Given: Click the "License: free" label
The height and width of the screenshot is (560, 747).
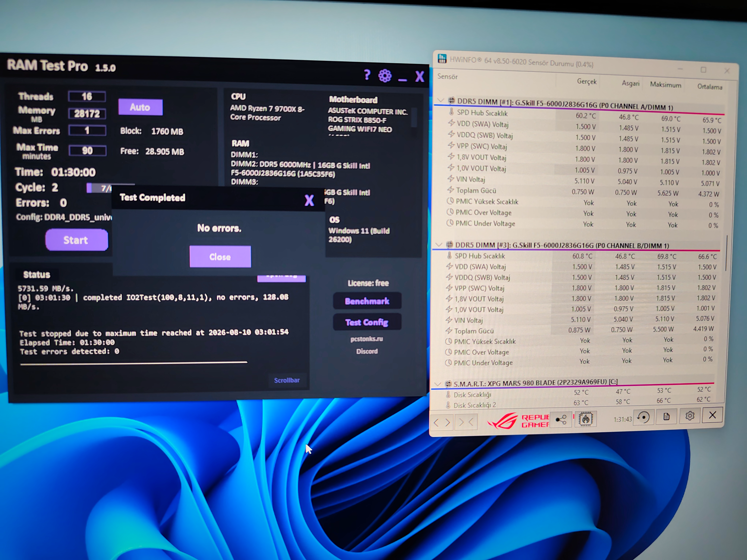Looking at the screenshot, I should (x=368, y=283).
